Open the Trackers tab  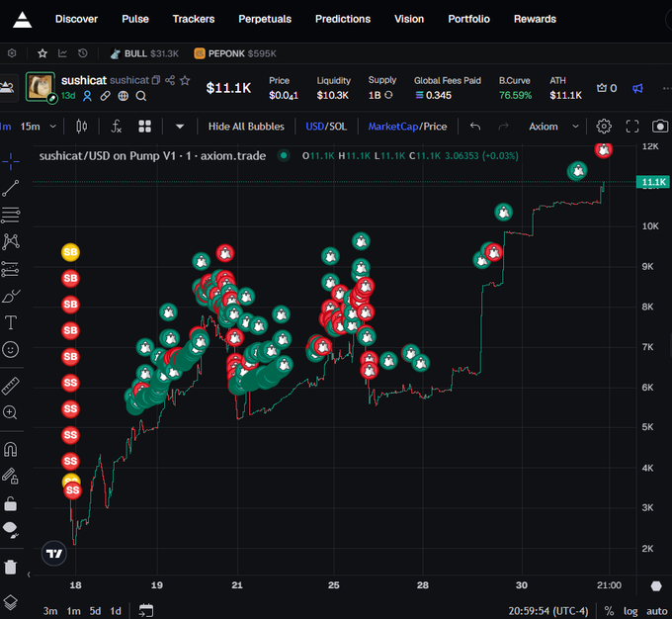point(194,19)
